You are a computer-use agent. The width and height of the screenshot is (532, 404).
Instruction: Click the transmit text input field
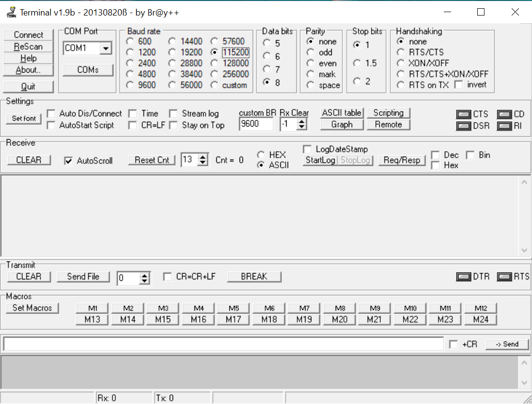[224, 344]
